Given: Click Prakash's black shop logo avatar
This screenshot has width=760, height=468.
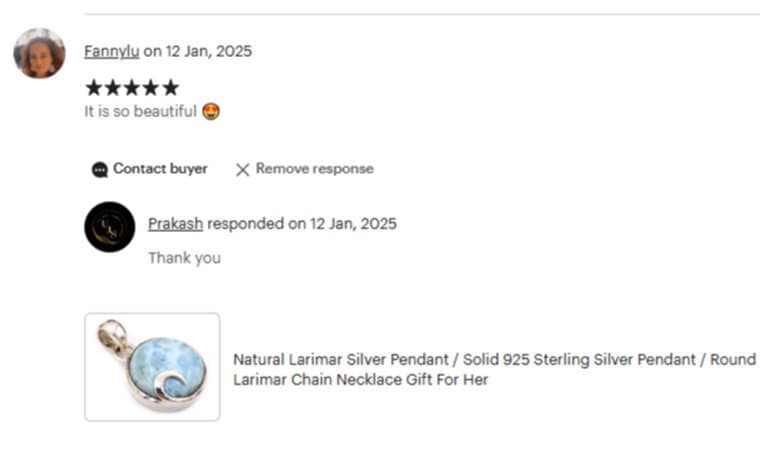Looking at the screenshot, I should 110,227.
